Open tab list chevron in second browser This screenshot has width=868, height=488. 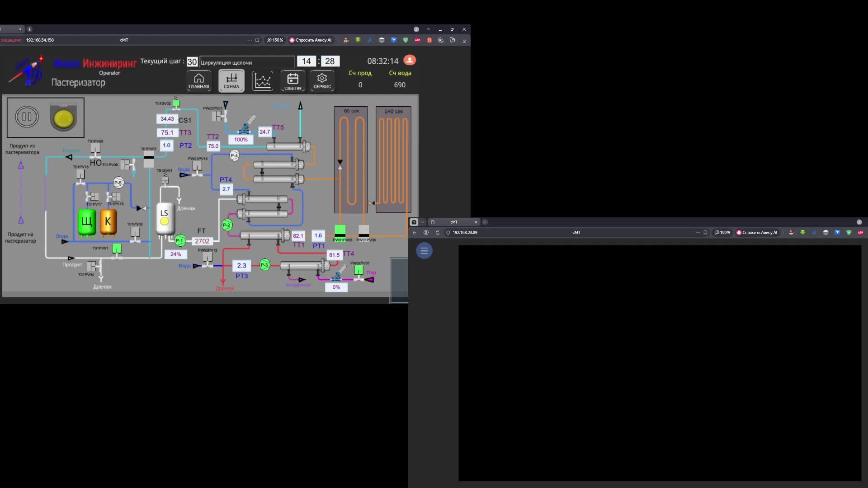(x=422, y=222)
